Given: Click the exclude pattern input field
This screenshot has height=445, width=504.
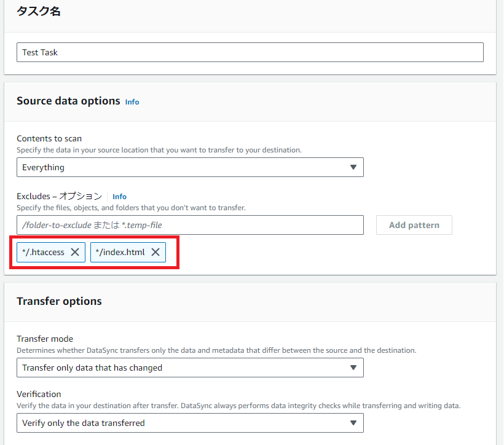Looking at the screenshot, I should [190, 225].
